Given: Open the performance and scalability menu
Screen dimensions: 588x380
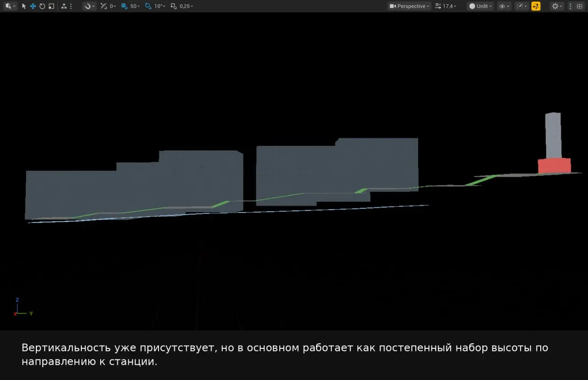Looking at the screenshot, I should (522, 6).
